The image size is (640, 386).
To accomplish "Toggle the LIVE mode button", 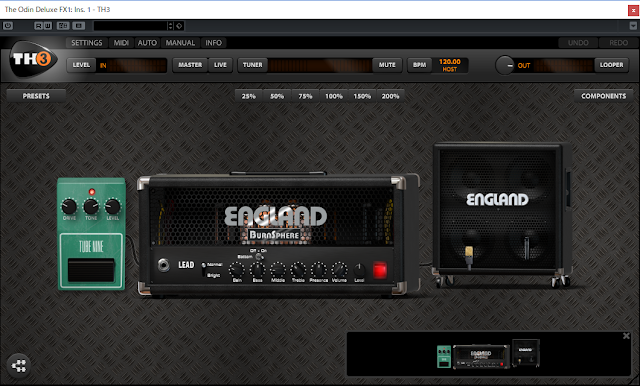I will 220,65.
